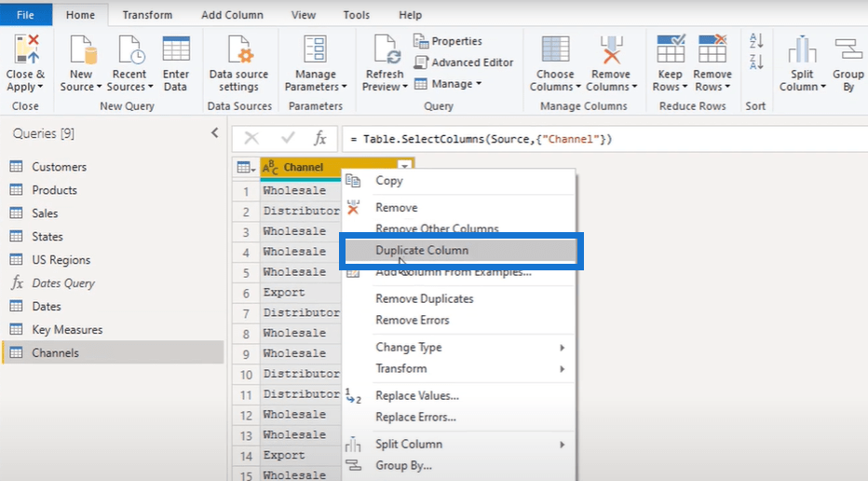The width and height of the screenshot is (868, 481).
Task: Choose Split Column in context menu
Action: (459, 444)
